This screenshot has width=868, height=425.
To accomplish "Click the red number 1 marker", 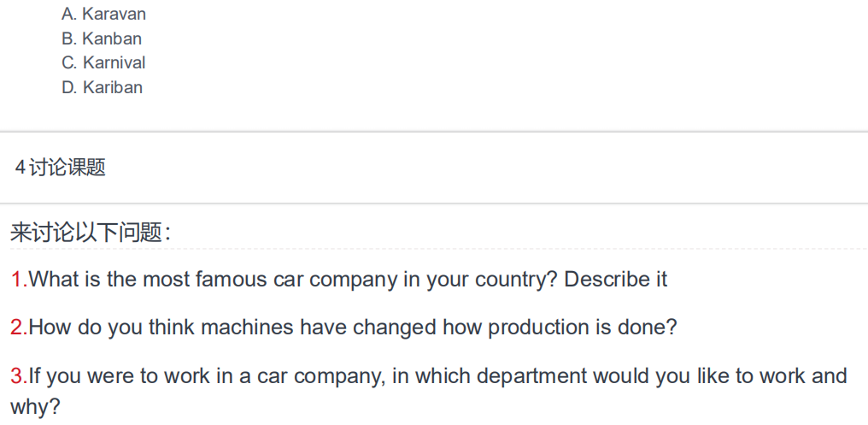I will [x=16, y=279].
